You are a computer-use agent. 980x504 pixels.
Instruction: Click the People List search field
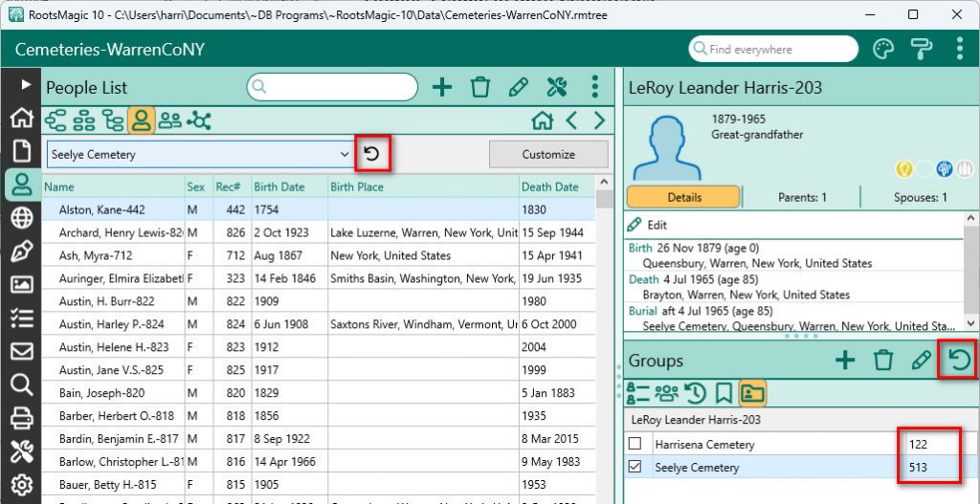click(x=332, y=87)
